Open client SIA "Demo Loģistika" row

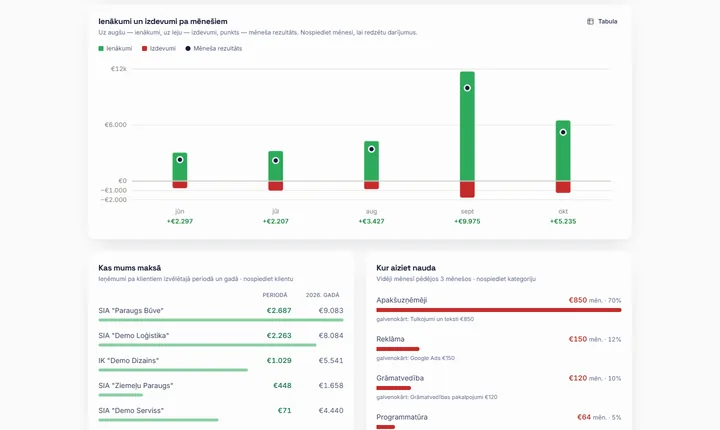[221, 338]
